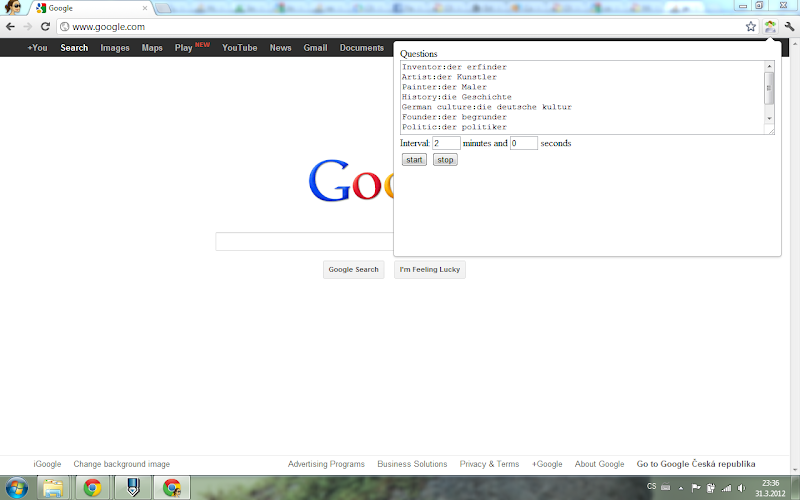Open the iGoogle footer link
Screen dimensions: 800x500
[x=47, y=464]
